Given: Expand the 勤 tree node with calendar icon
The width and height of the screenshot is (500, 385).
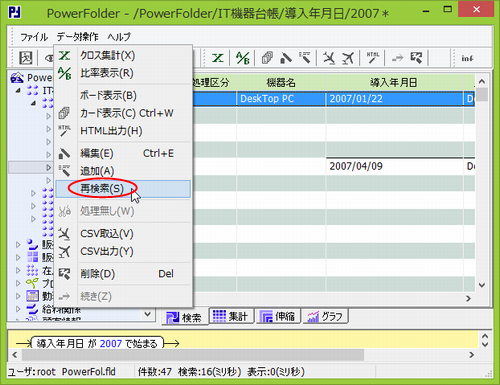Looking at the screenshot, I should point(18,296).
